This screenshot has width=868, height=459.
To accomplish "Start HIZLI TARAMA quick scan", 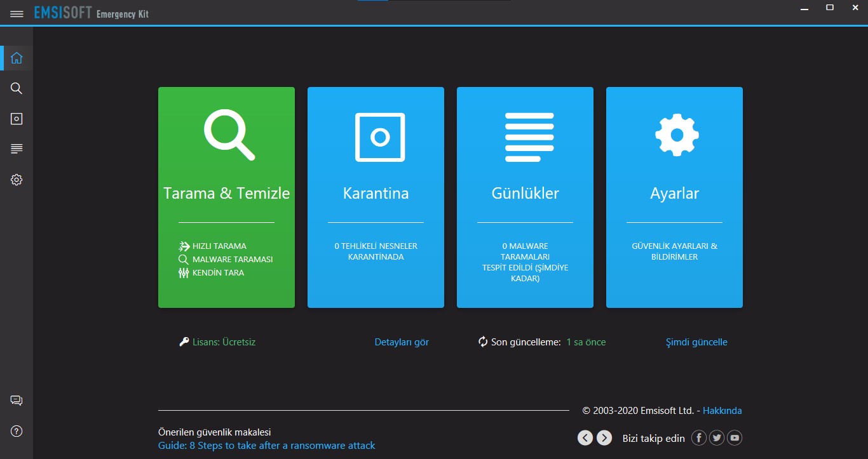I will (x=219, y=246).
